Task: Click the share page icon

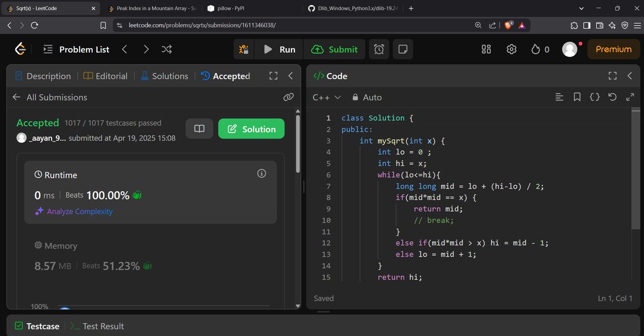Action: pos(493,25)
